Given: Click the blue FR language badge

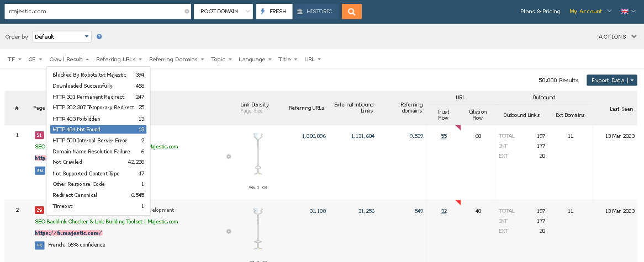Looking at the screenshot, I should pos(39,245).
